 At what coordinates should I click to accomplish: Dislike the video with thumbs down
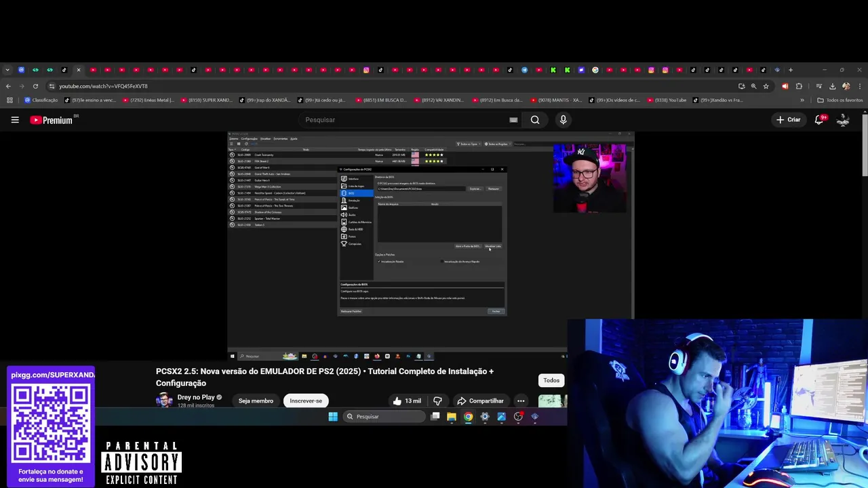[x=437, y=401]
